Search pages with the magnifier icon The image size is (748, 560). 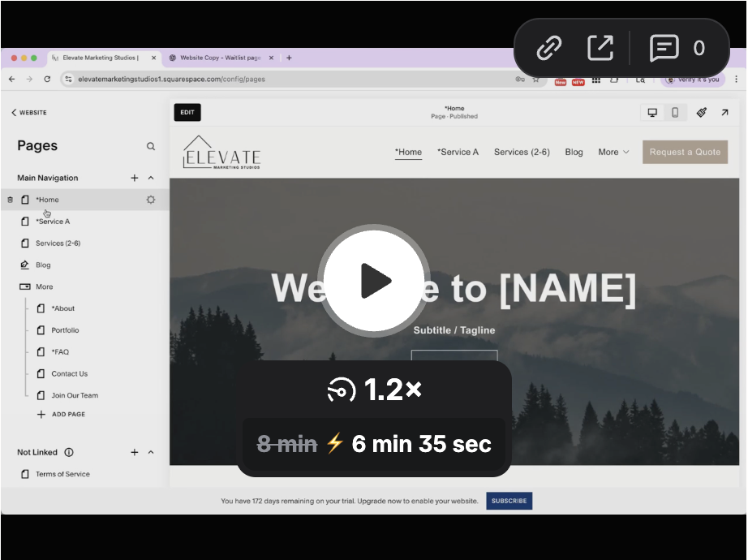(151, 146)
